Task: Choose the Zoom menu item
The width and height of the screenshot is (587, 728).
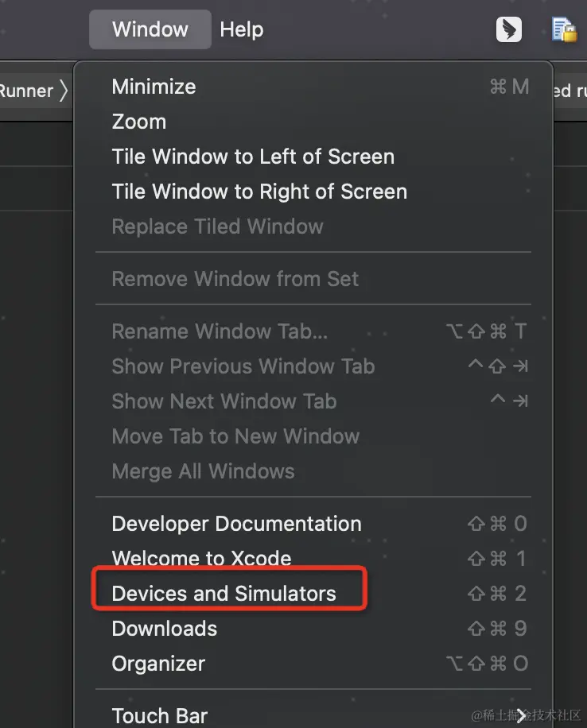Action: coord(139,122)
